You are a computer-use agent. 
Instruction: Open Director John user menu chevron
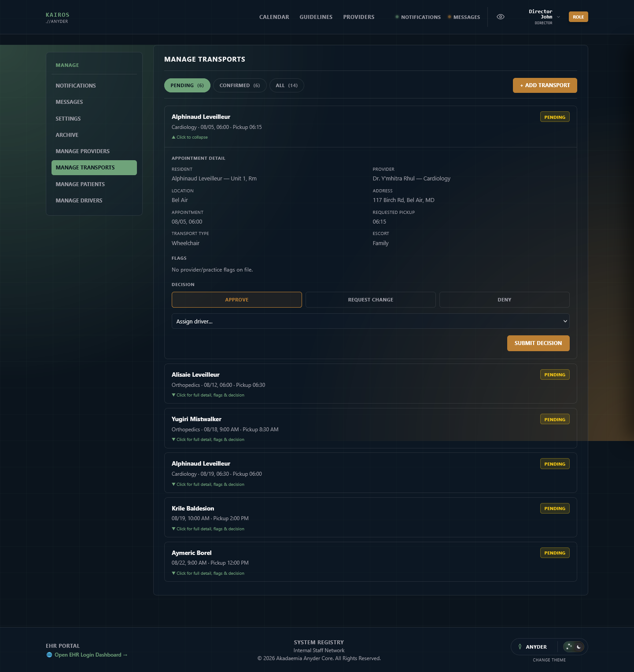[558, 17]
